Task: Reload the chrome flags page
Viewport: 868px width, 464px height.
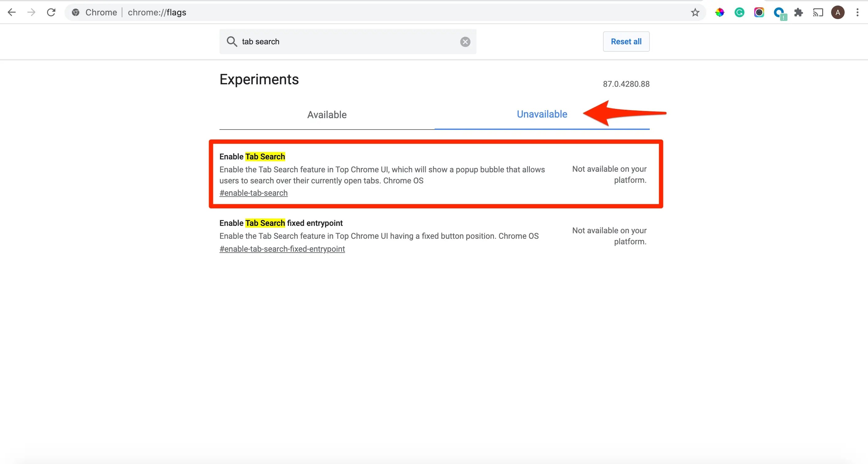Action: pos(51,13)
